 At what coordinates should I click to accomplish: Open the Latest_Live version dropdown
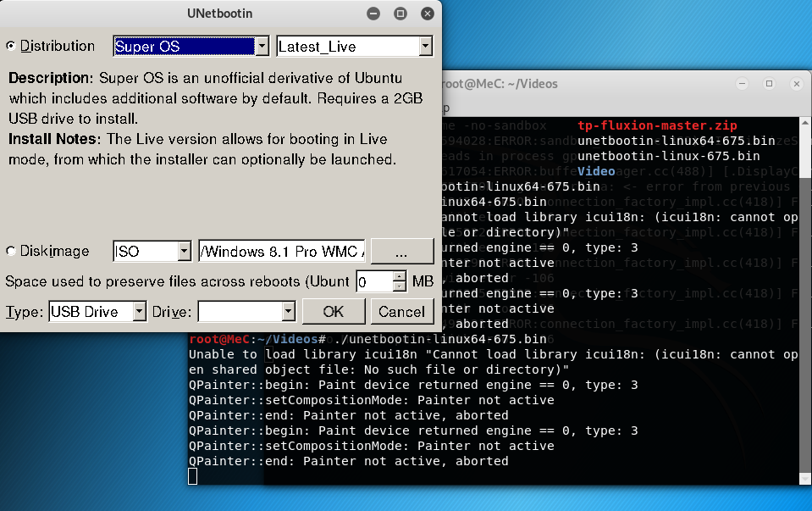355,46
